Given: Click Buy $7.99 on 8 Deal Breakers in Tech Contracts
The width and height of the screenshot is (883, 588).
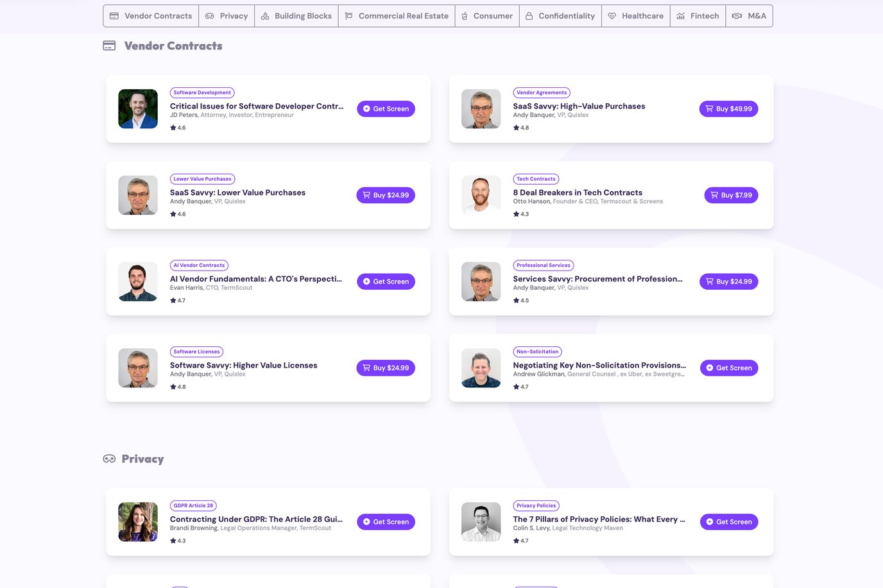Looking at the screenshot, I should (x=731, y=194).
